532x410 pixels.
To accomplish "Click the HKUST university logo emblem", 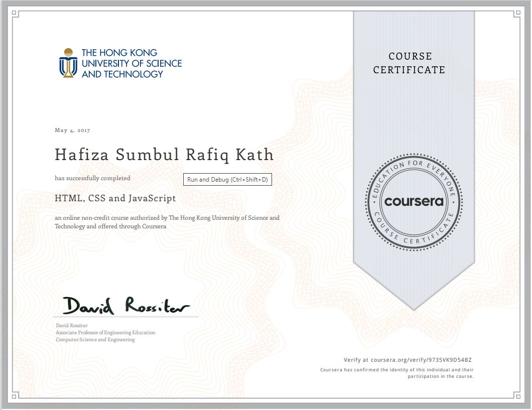I will pyautogui.click(x=68, y=63).
